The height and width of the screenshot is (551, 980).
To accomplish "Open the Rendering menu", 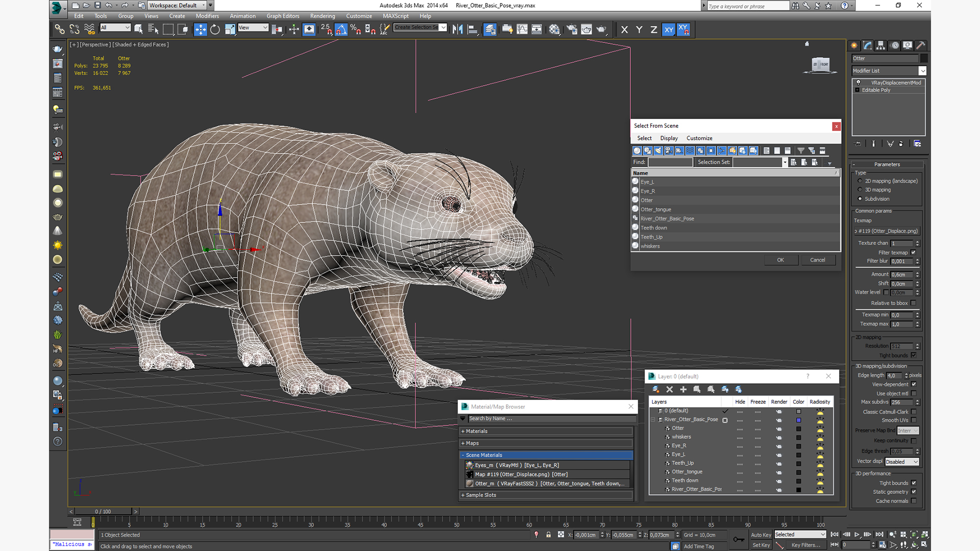I will pyautogui.click(x=323, y=16).
